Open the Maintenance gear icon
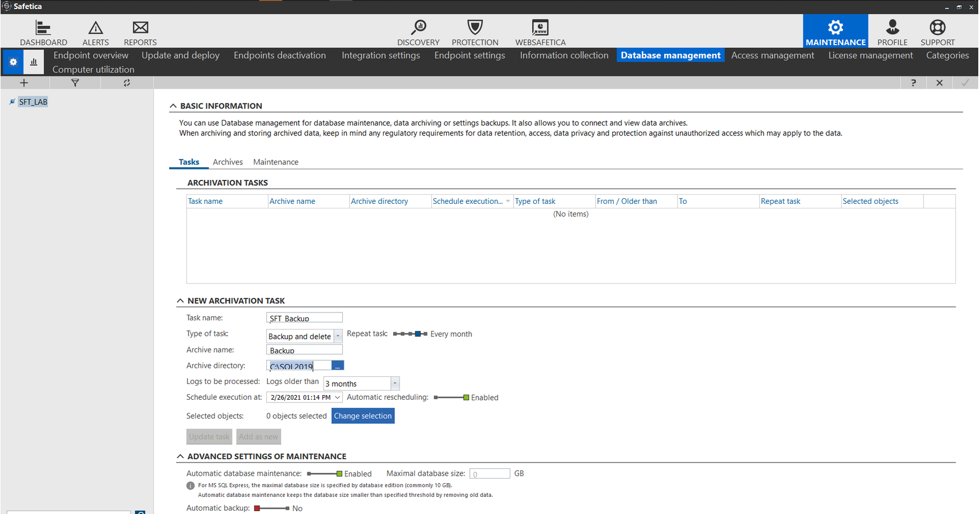 coord(835,27)
